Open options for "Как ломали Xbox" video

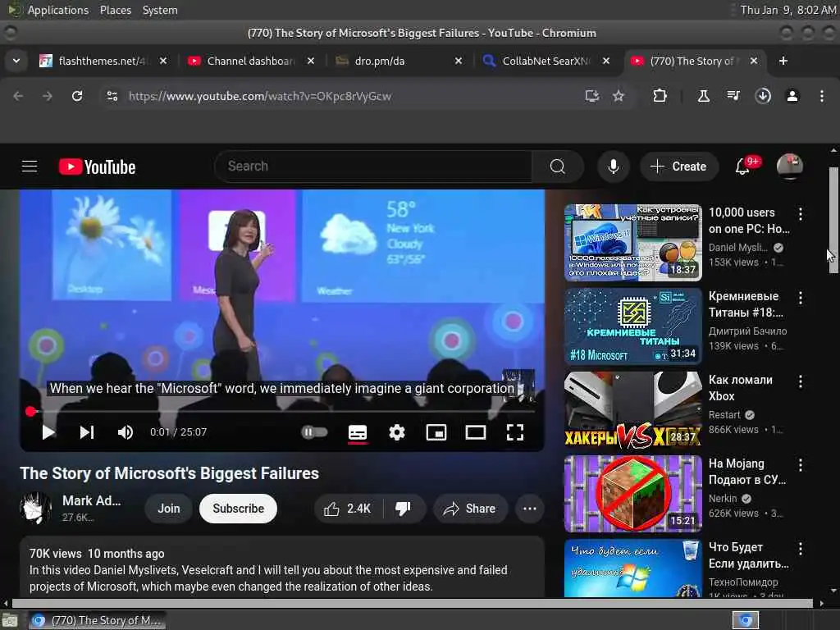pos(801,381)
